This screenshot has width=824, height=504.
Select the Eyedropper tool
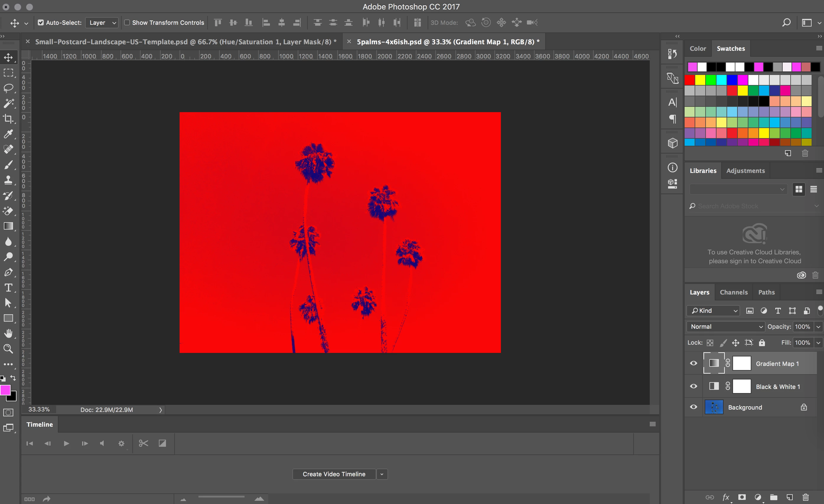(8, 134)
